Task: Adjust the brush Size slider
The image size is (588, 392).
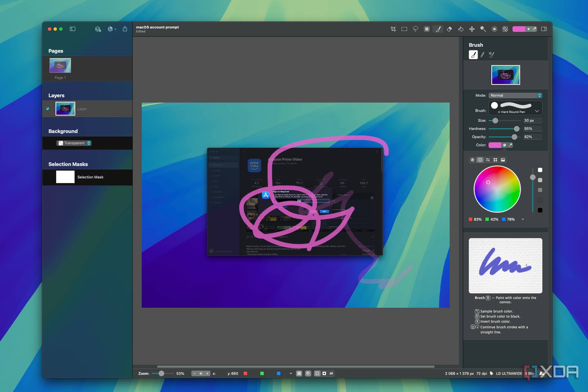Action: [495, 121]
